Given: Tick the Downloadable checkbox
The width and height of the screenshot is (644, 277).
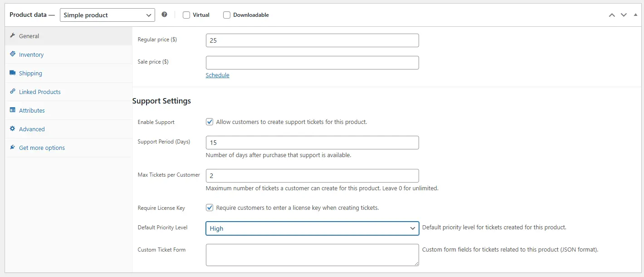Looking at the screenshot, I should tap(227, 15).
